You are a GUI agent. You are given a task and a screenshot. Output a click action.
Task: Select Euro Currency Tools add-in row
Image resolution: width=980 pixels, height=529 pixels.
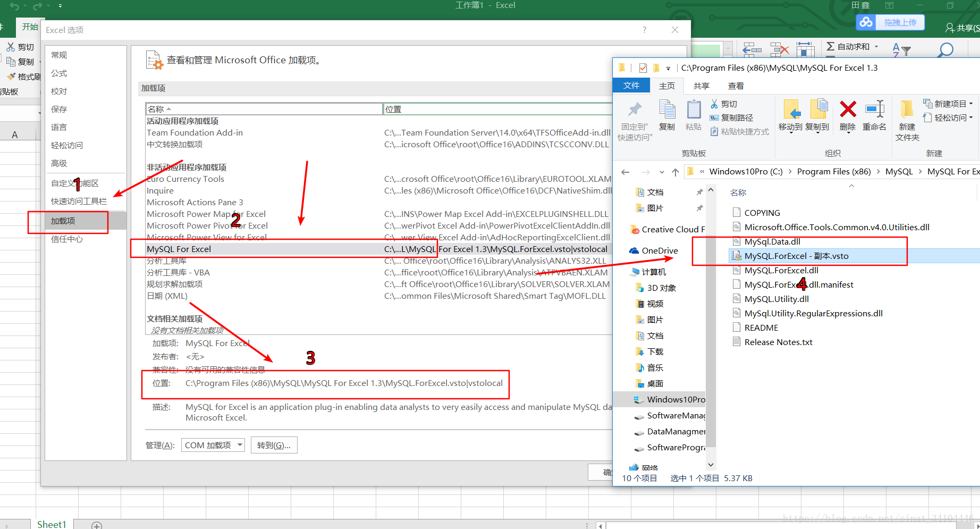[x=379, y=179]
